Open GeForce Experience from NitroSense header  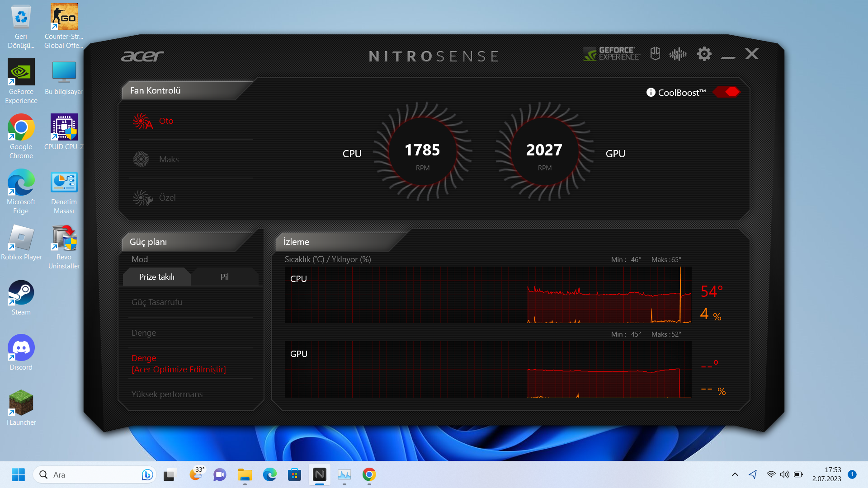611,54
